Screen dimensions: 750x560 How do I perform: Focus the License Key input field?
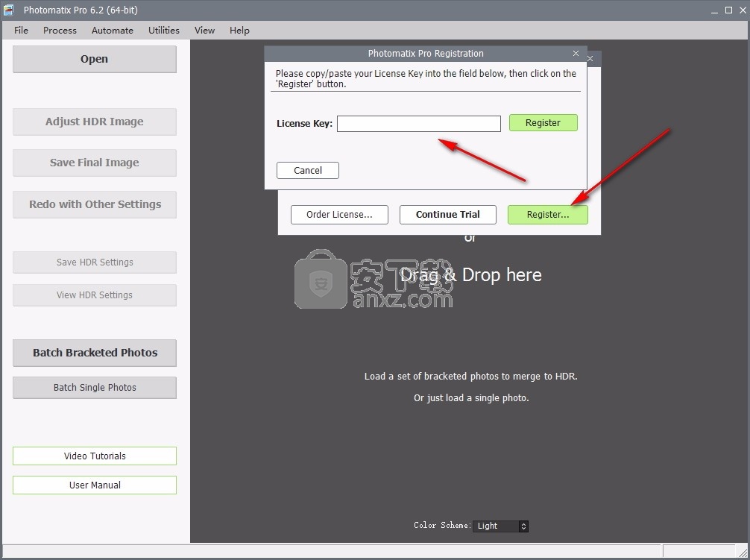tap(418, 123)
